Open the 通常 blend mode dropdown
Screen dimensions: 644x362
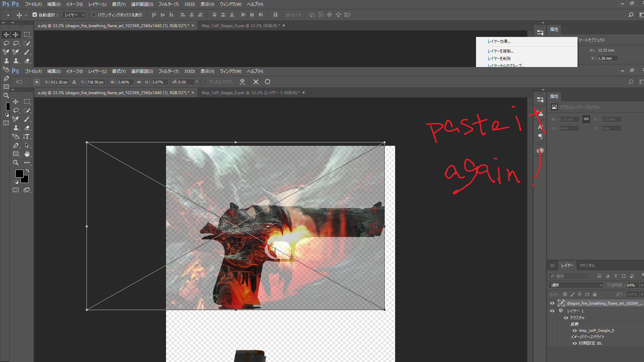(x=576, y=285)
